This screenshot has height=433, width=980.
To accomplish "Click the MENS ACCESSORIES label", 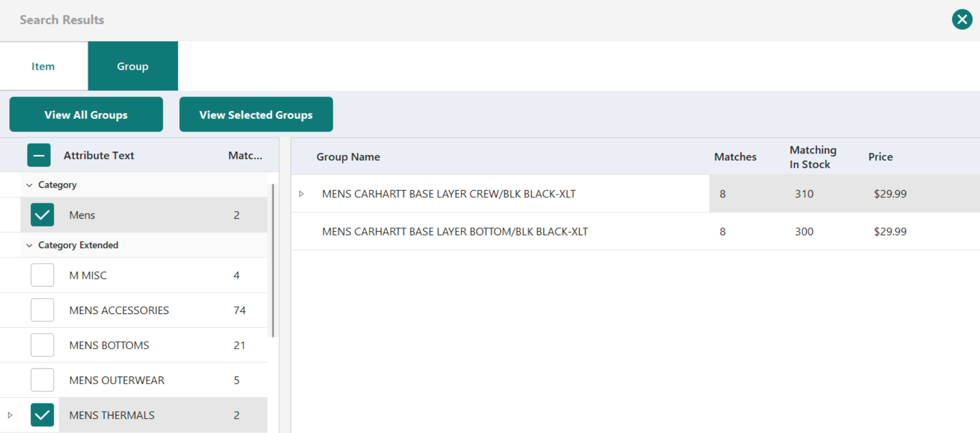I will (x=119, y=310).
